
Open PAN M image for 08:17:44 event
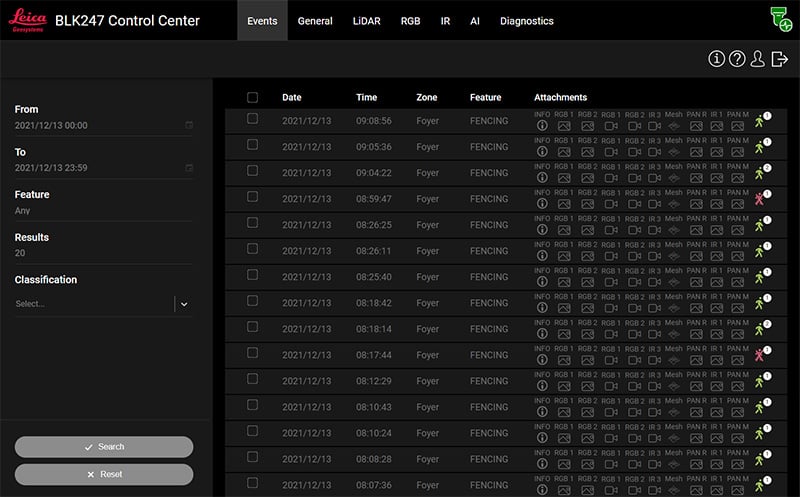click(737, 360)
